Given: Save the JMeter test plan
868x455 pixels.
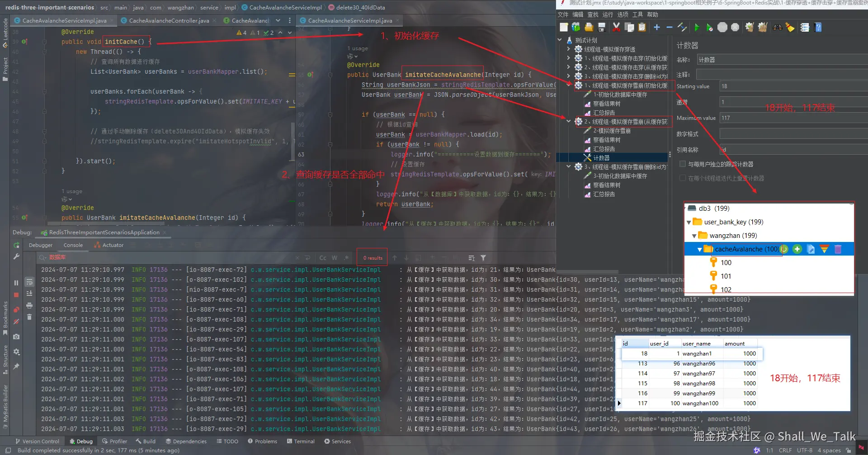Looking at the screenshot, I should point(601,27).
